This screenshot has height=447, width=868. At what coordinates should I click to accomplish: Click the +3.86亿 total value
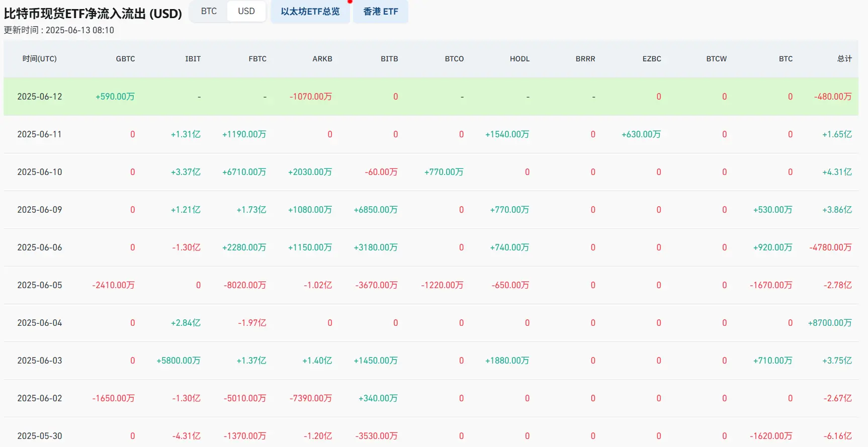[837, 210]
